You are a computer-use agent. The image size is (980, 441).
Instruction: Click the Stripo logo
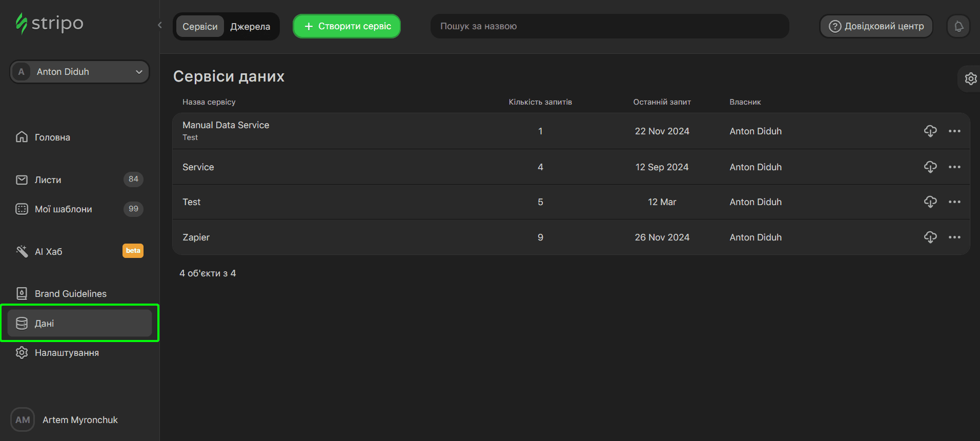pyautogui.click(x=49, y=24)
